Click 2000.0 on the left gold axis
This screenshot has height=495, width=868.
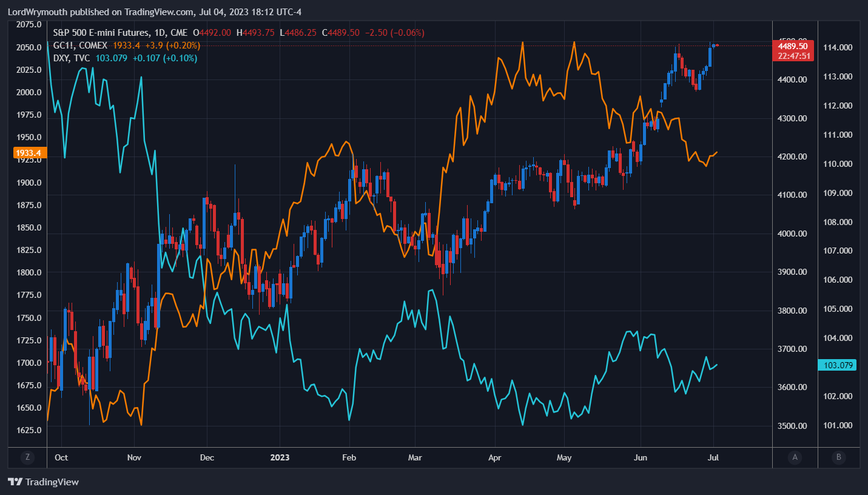[29, 92]
